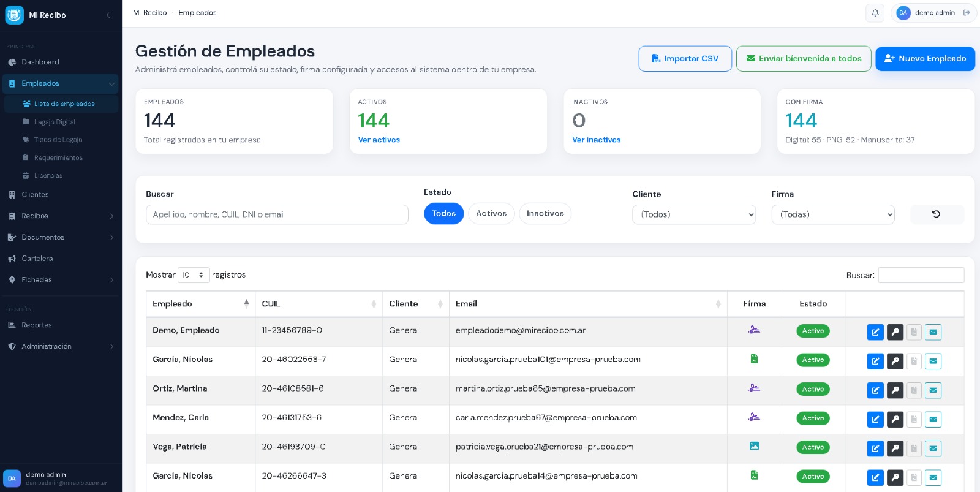The image size is (980, 492).
Task: Click the logout icon next to demo admin
Action: pos(967,13)
